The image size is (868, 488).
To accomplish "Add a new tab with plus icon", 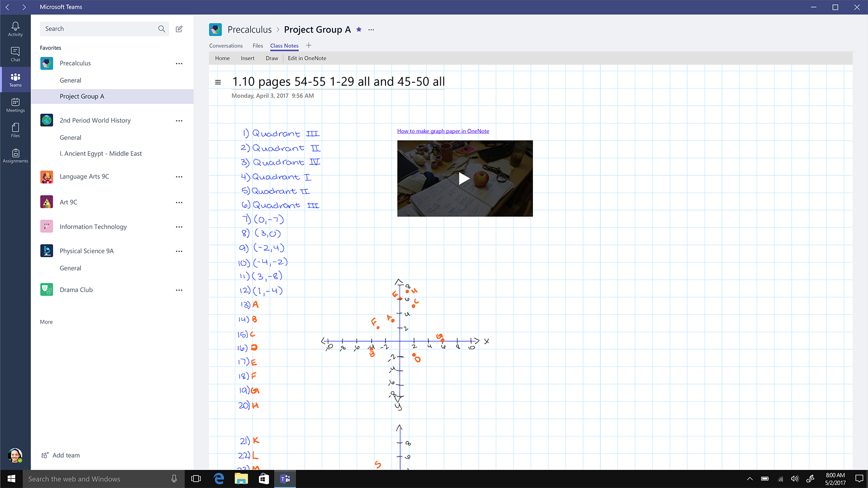I will [309, 46].
